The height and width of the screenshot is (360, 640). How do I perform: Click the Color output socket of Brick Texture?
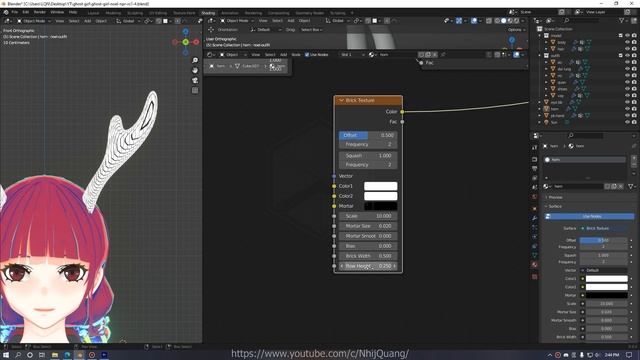(402, 111)
